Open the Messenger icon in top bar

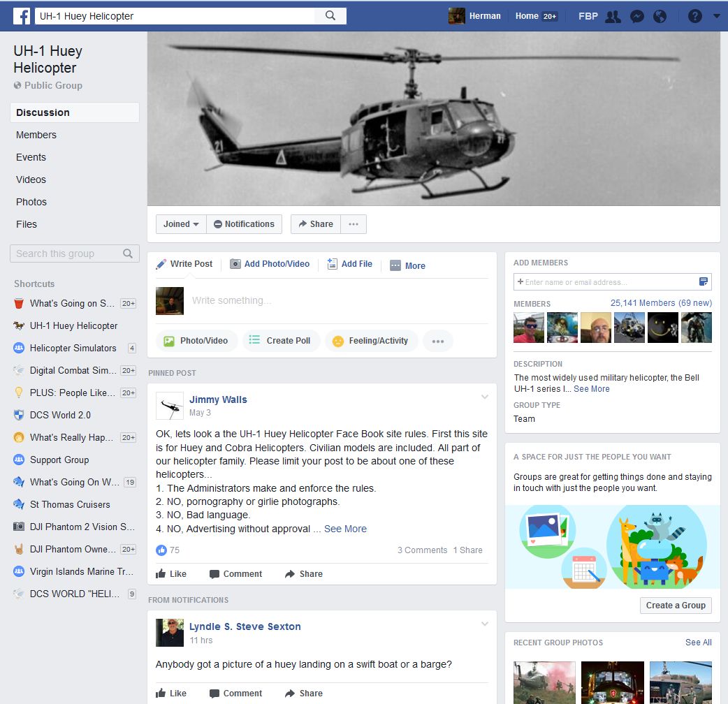pyautogui.click(x=637, y=17)
